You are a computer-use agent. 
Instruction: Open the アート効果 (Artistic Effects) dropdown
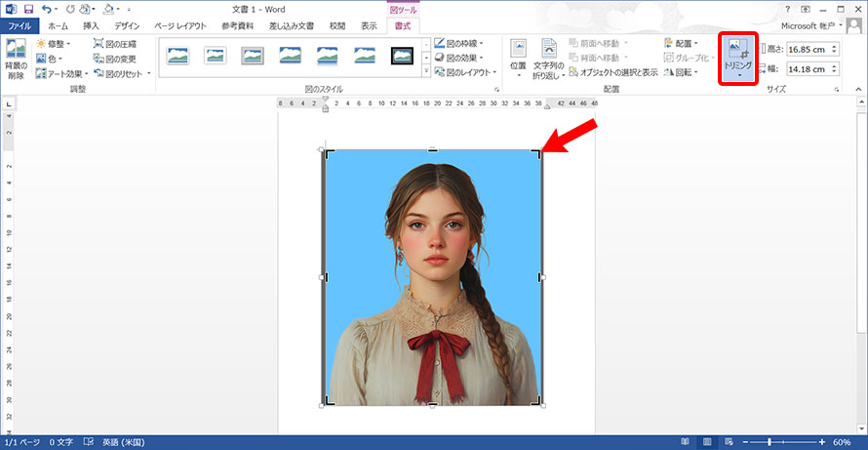[60, 73]
